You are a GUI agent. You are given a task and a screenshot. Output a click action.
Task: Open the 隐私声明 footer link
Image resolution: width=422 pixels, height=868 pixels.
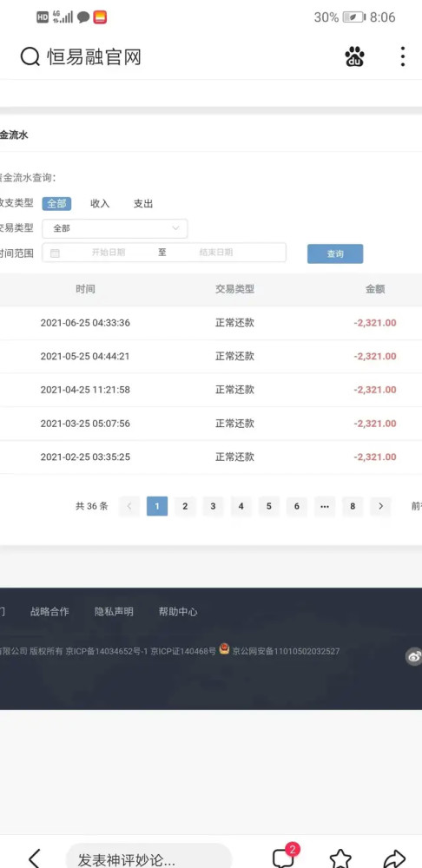click(114, 612)
